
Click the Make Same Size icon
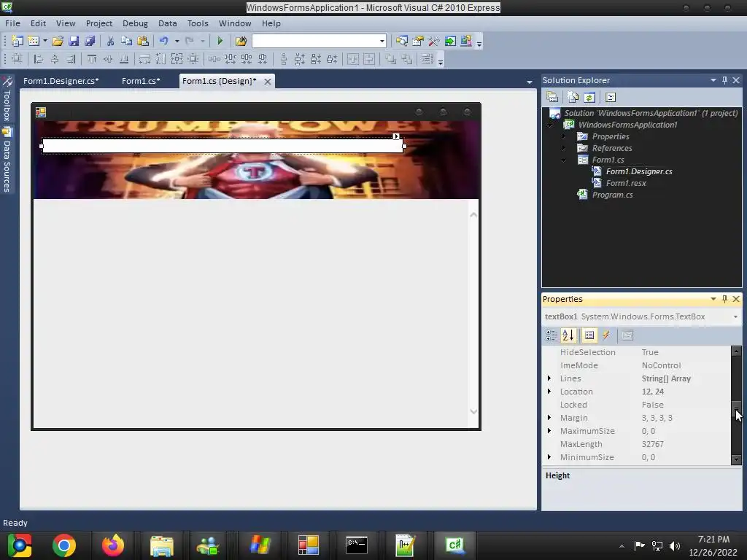click(x=177, y=59)
